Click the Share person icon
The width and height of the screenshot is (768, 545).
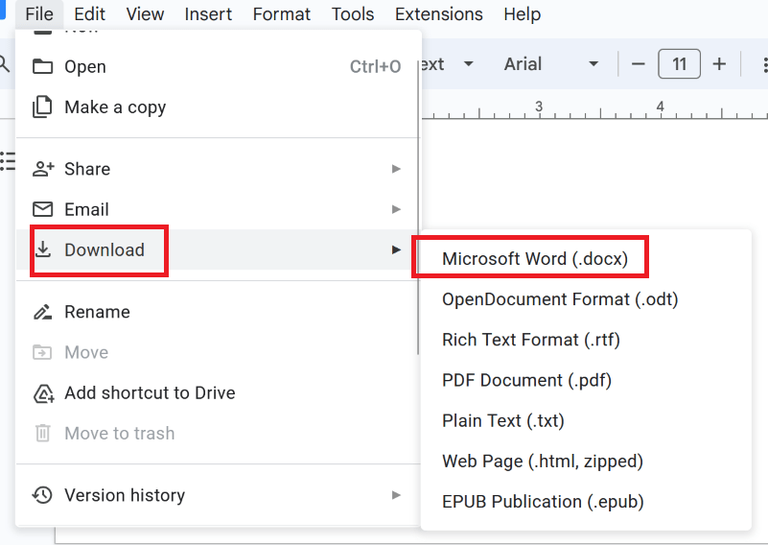coord(42,169)
